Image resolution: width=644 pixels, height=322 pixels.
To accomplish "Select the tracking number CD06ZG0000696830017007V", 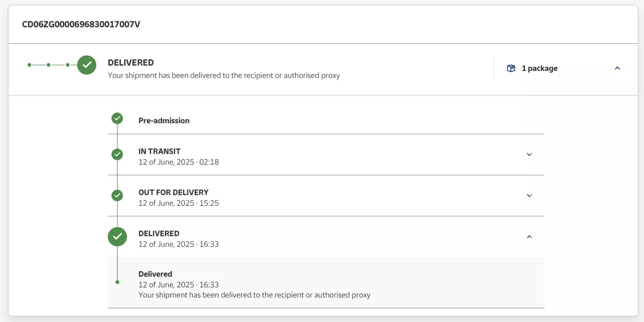I will 81,24.
